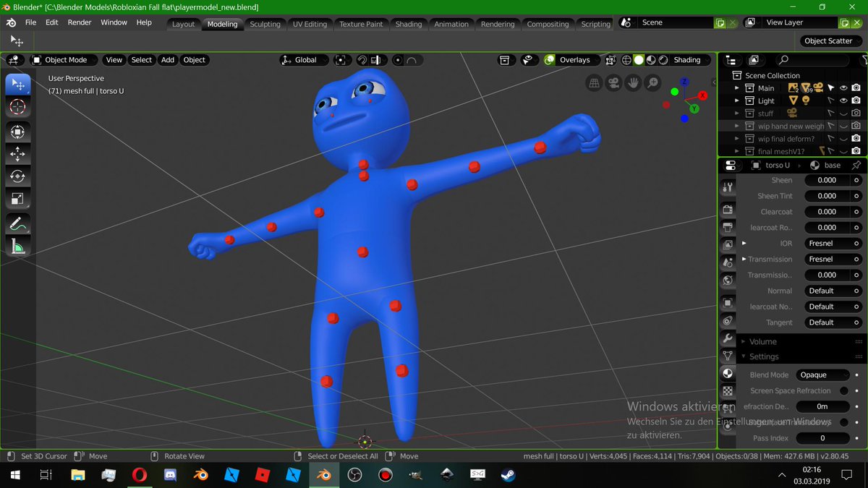Toggle viewport overlays on/off button

[x=550, y=60]
